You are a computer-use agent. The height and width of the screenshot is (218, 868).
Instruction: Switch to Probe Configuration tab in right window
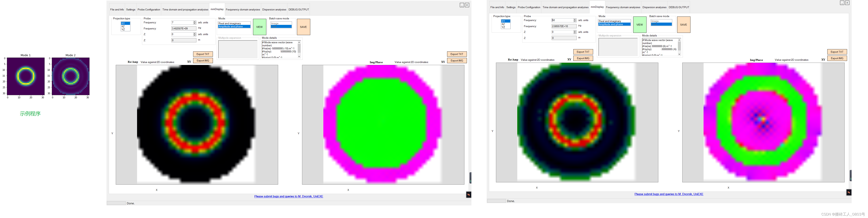coord(529,7)
